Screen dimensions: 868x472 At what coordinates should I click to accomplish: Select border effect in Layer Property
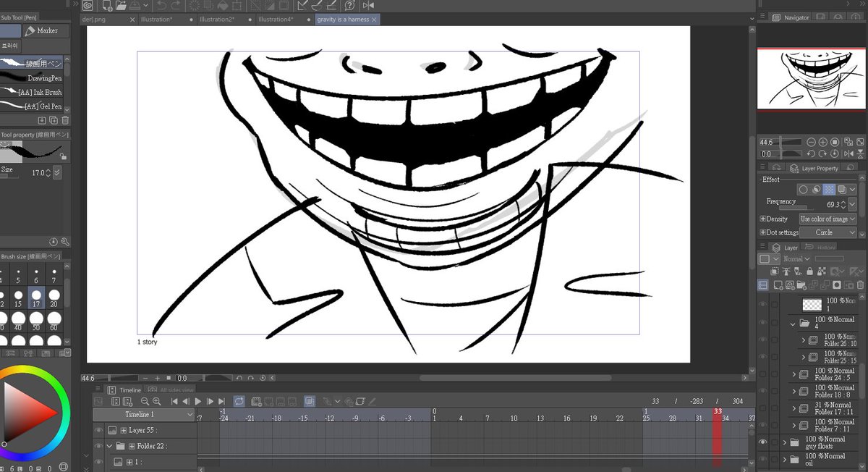coord(803,189)
